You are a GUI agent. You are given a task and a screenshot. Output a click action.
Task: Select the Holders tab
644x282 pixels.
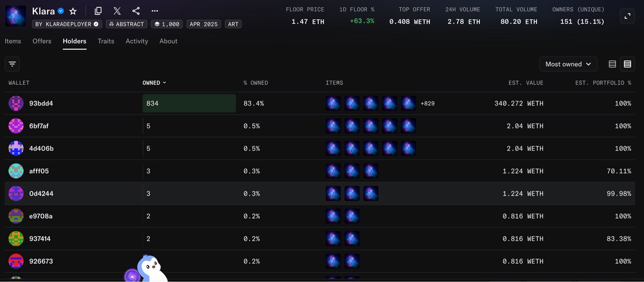tap(75, 41)
